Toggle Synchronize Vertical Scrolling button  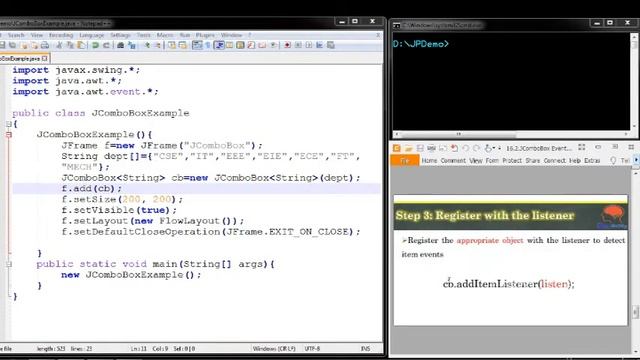[x=172, y=45]
